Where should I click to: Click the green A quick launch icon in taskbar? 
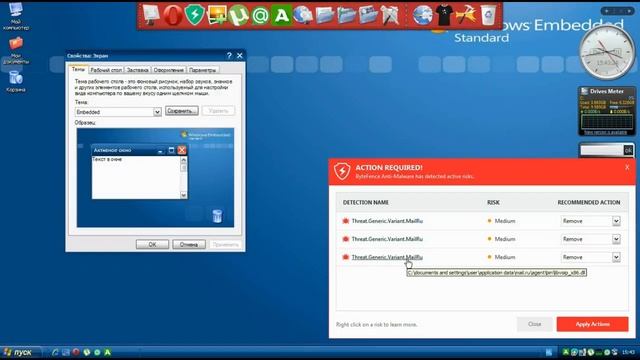107,352
